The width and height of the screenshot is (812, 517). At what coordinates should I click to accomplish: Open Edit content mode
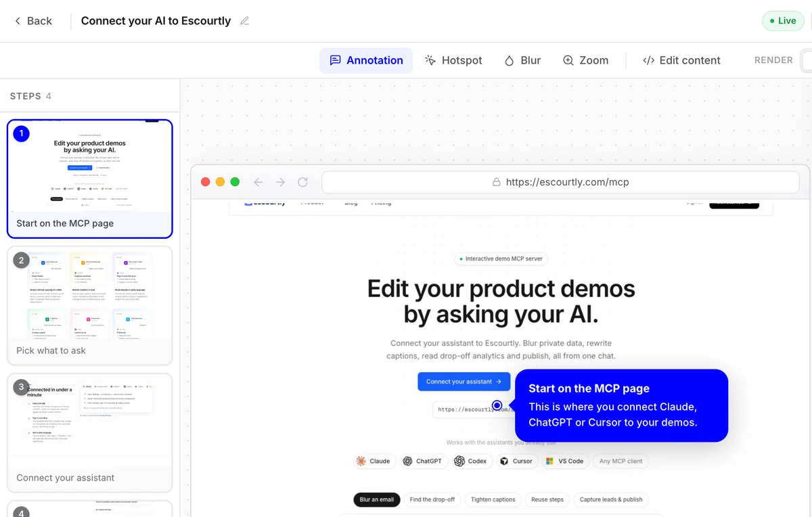coord(681,60)
